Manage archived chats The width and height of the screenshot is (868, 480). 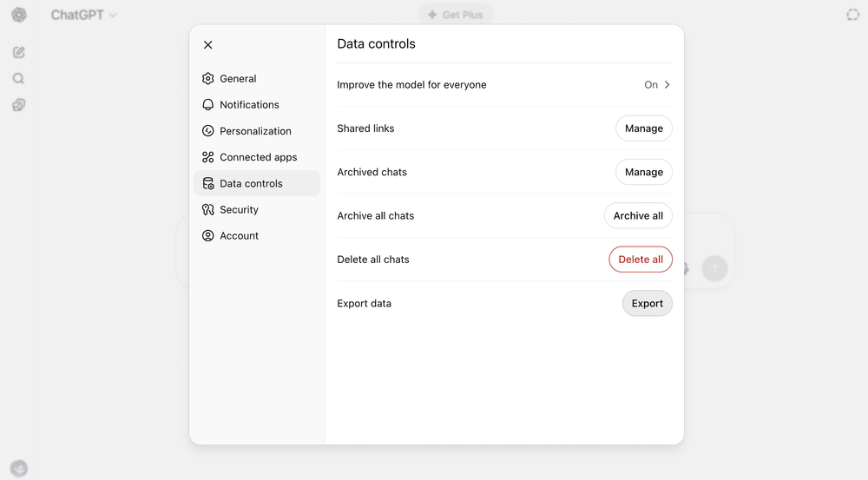pos(643,172)
